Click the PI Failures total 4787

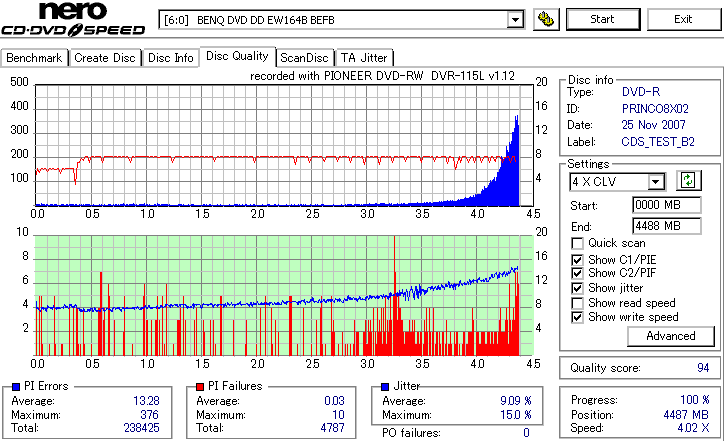[x=332, y=428]
